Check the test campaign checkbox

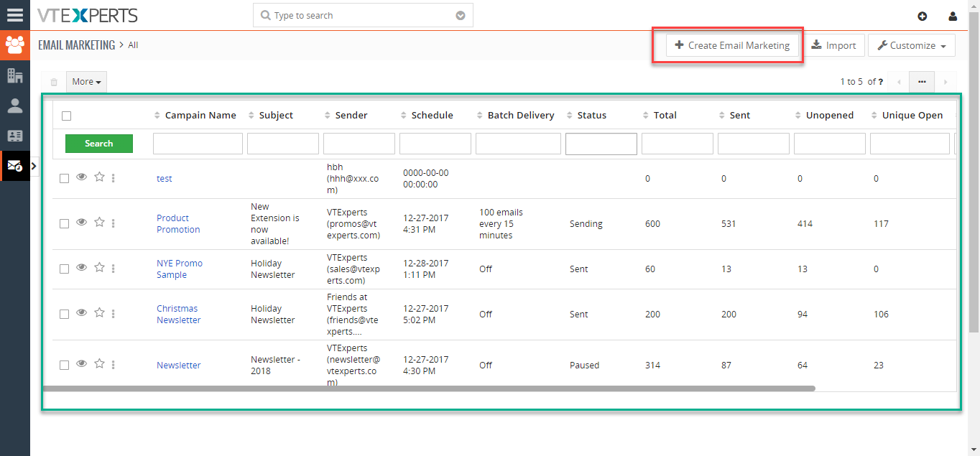65,179
